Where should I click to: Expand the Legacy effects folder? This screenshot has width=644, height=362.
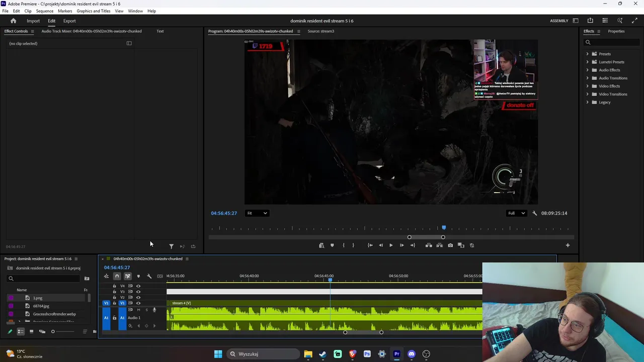pyautogui.click(x=587, y=102)
